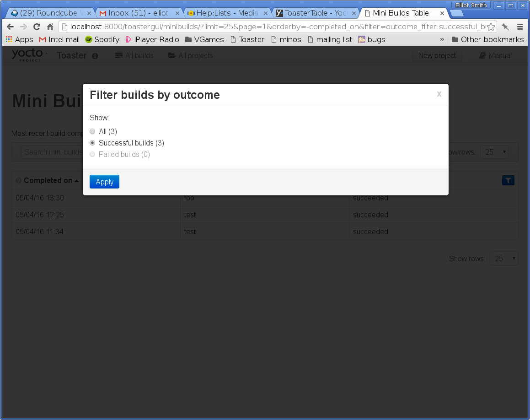
Task: Click the blue filter icon in table header
Action: 508,180
